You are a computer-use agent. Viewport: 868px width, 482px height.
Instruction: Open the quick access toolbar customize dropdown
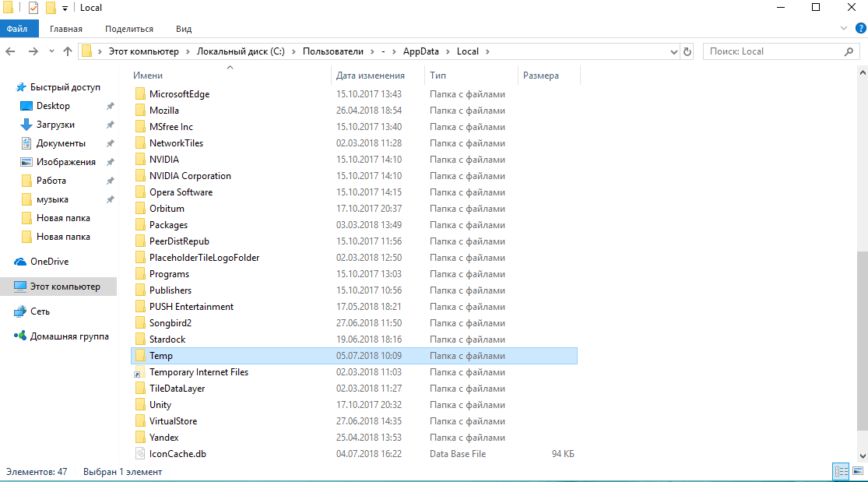pos(65,9)
